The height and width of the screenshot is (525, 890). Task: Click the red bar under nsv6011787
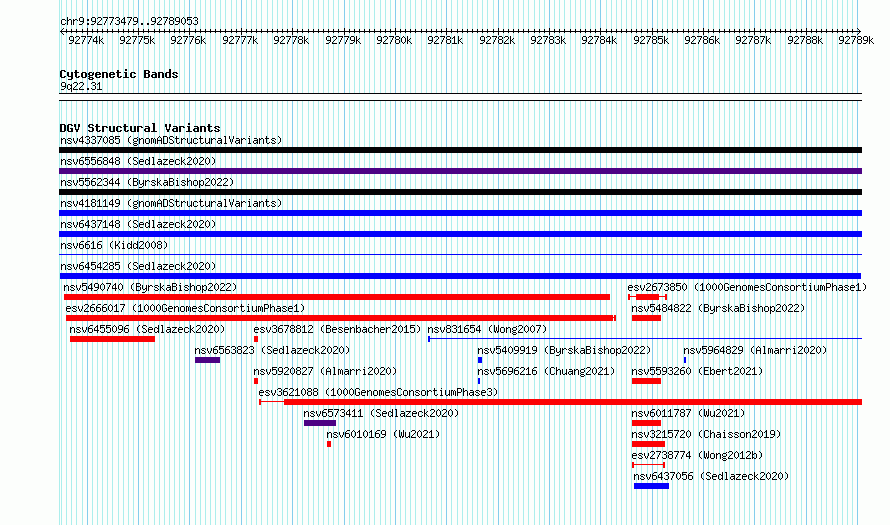[646, 423]
